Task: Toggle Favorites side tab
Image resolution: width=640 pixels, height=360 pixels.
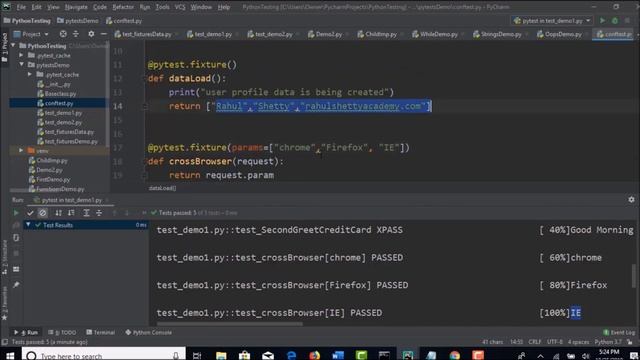Action: click(x=4, y=303)
